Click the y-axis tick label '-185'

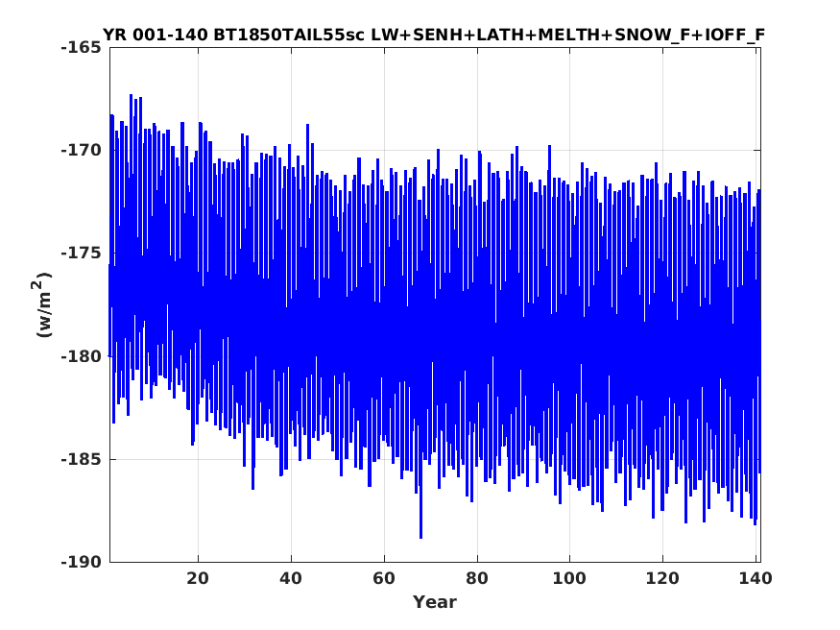click(81, 459)
